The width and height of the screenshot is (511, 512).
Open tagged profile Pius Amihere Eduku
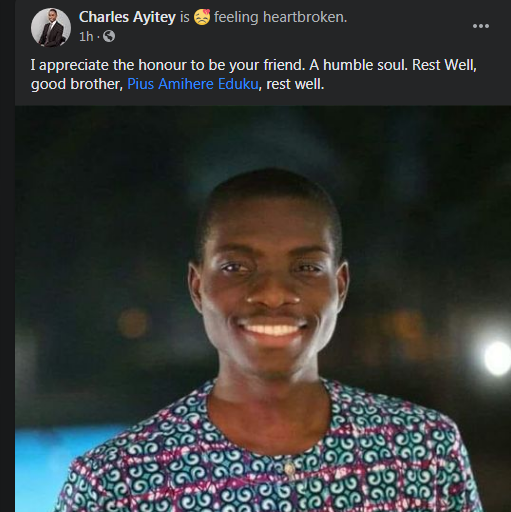point(193,84)
